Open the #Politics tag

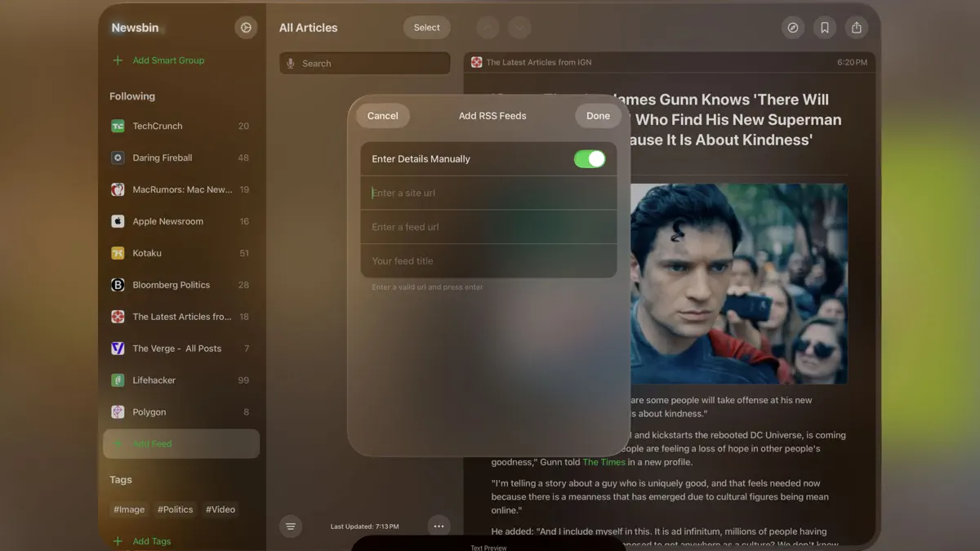[x=175, y=509]
